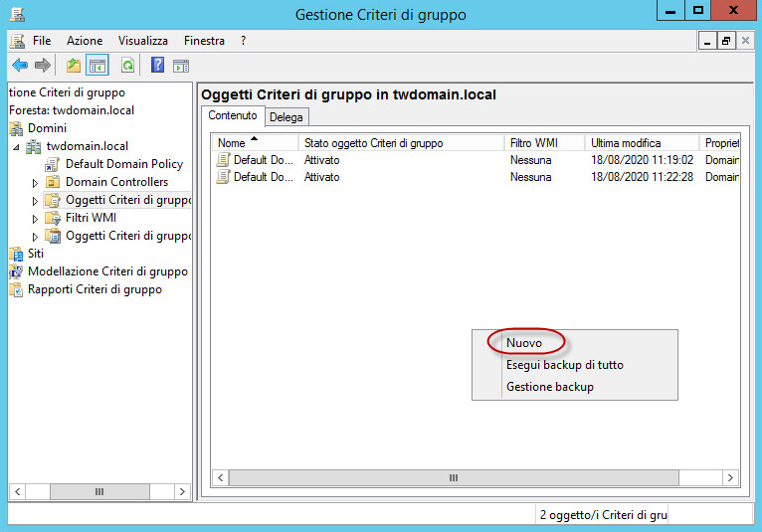Select Modellazione Criteri di gruppo node
Screen dimensions: 762x532
coord(107,271)
